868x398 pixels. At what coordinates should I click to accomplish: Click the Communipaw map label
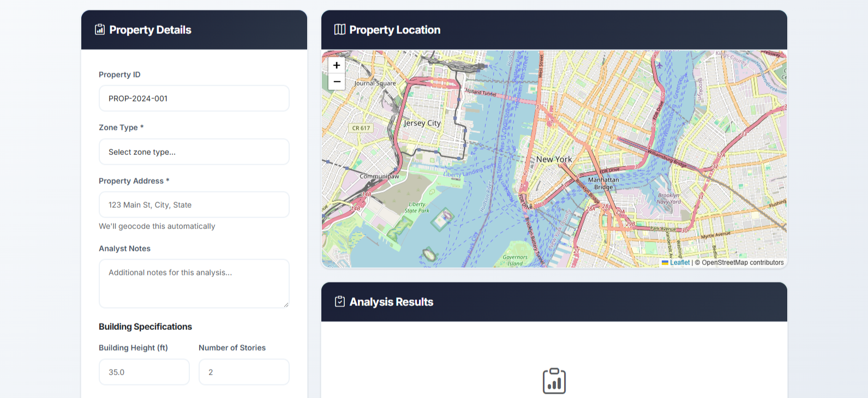[379, 177]
